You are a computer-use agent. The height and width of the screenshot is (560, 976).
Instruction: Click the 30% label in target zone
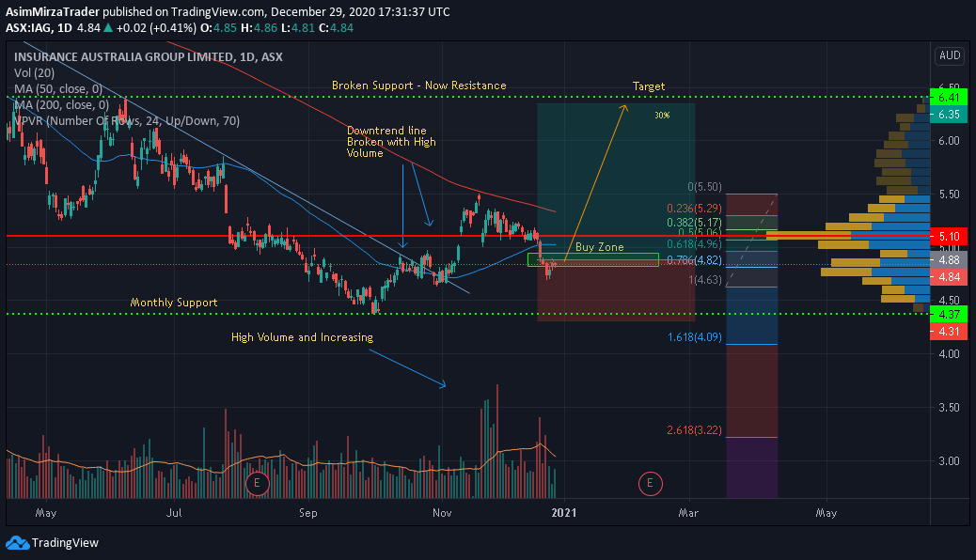[662, 116]
